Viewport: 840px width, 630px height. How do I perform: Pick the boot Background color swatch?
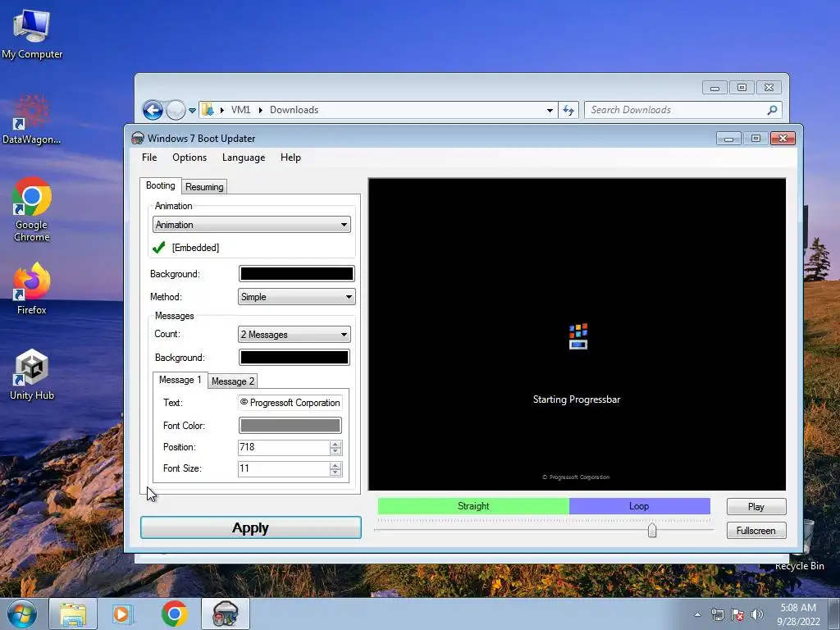click(x=296, y=274)
